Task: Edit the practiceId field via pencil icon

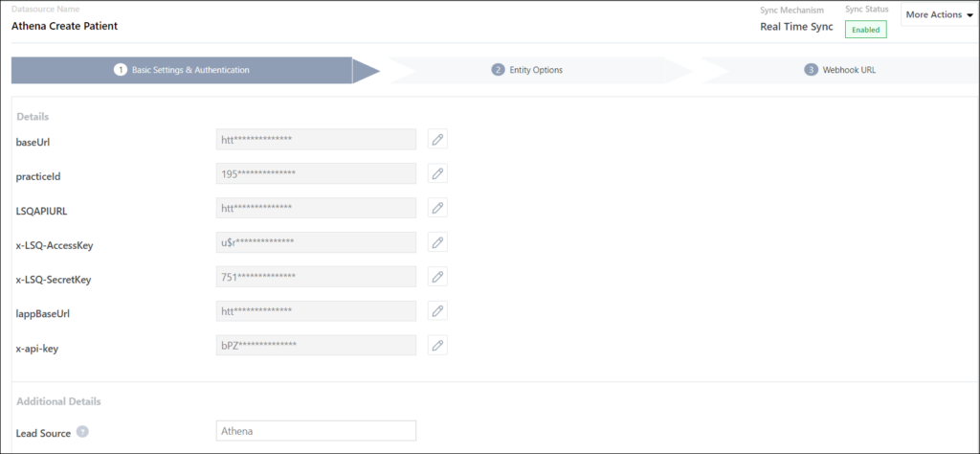Action: coord(437,173)
